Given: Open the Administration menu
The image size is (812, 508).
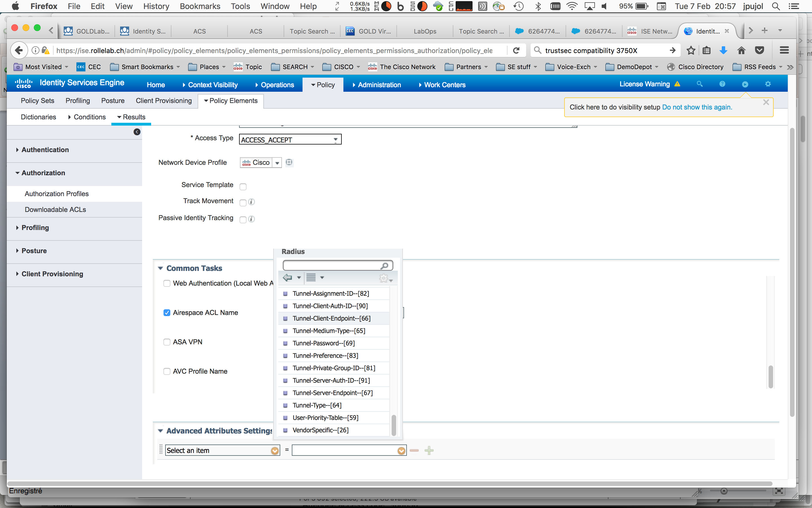Looking at the screenshot, I should [376, 85].
